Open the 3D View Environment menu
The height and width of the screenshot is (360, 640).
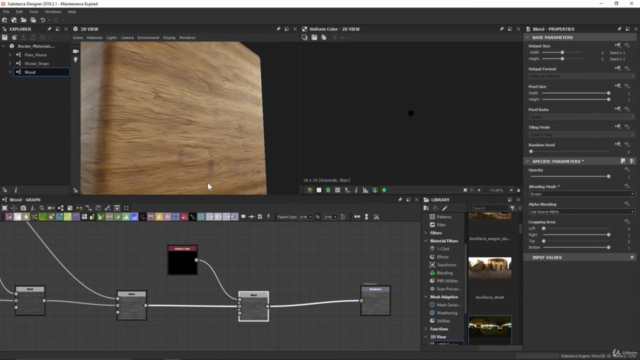(148, 38)
